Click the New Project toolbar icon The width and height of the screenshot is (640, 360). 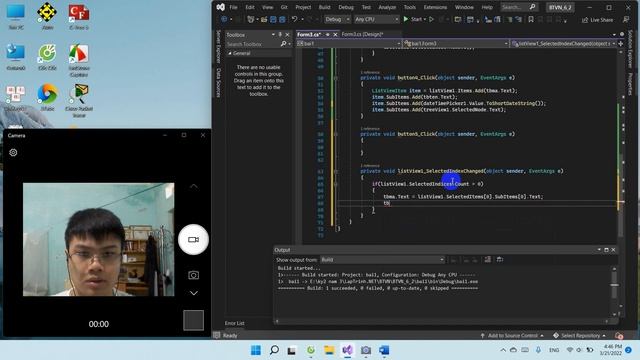click(x=251, y=19)
